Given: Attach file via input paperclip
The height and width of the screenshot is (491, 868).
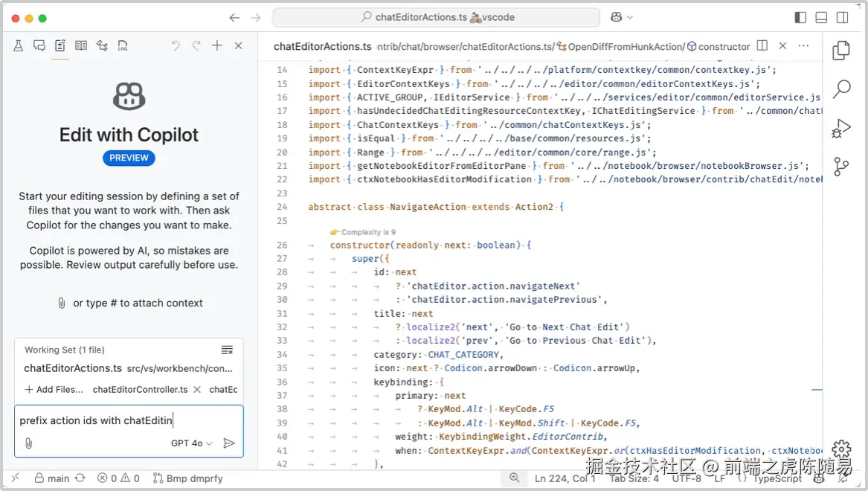Looking at the screenshot, I should pos(29,443).
